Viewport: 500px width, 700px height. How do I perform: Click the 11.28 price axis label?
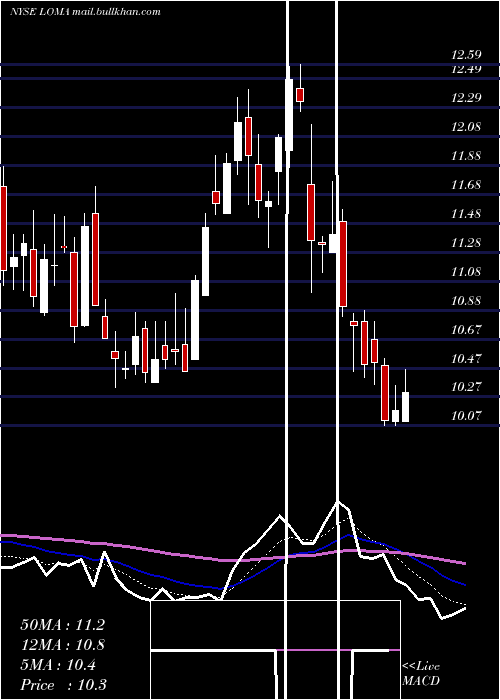(x=466, y=243)
